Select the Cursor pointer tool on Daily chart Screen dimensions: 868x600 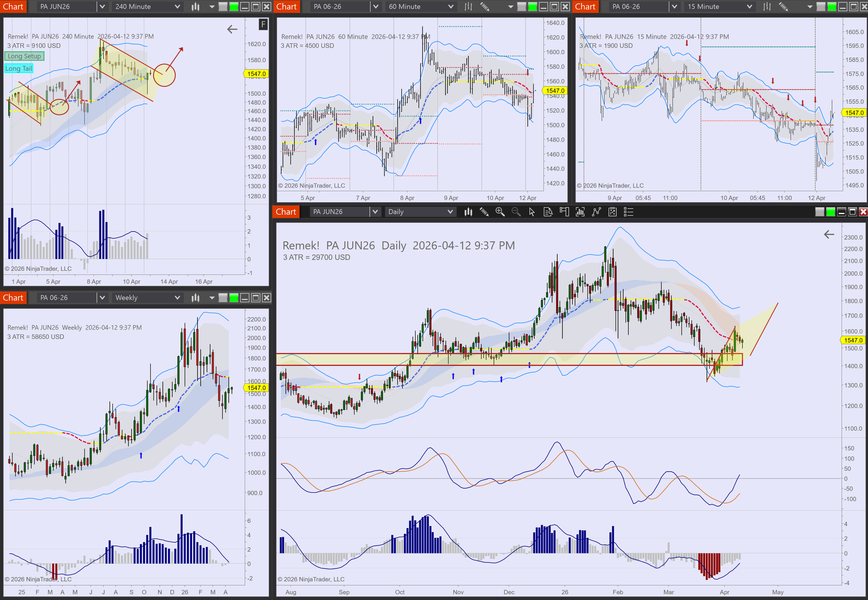[532, 212]
